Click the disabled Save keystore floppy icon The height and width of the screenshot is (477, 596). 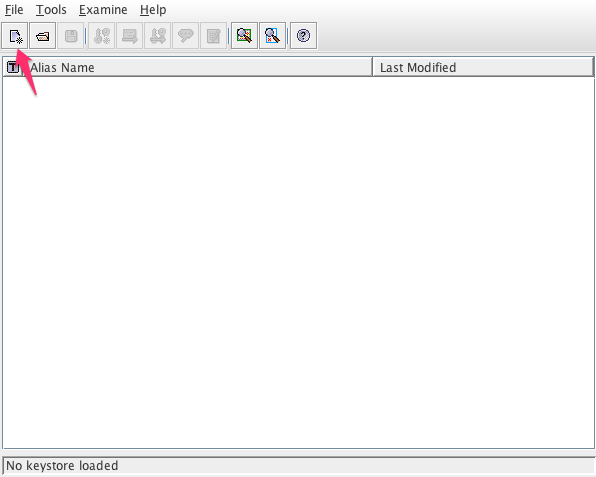(x=71, y=36)
